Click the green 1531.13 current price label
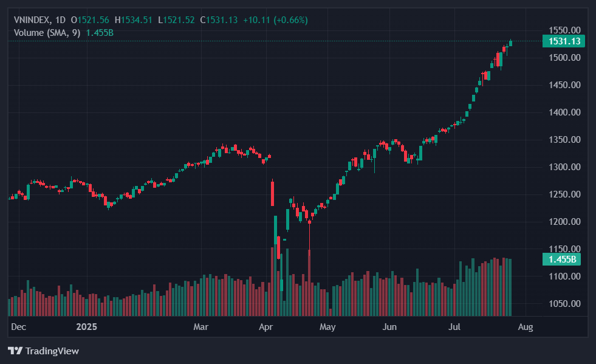 point(564,41)
